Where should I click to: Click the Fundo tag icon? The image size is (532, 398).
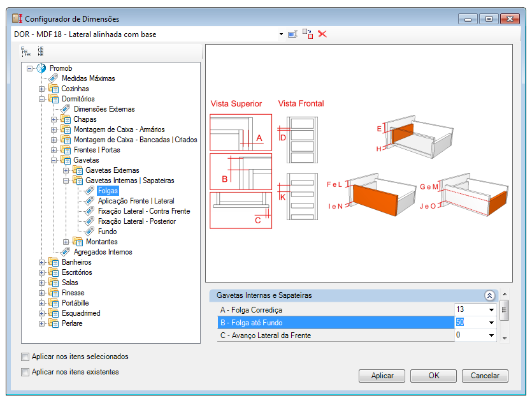click(90, 232)
